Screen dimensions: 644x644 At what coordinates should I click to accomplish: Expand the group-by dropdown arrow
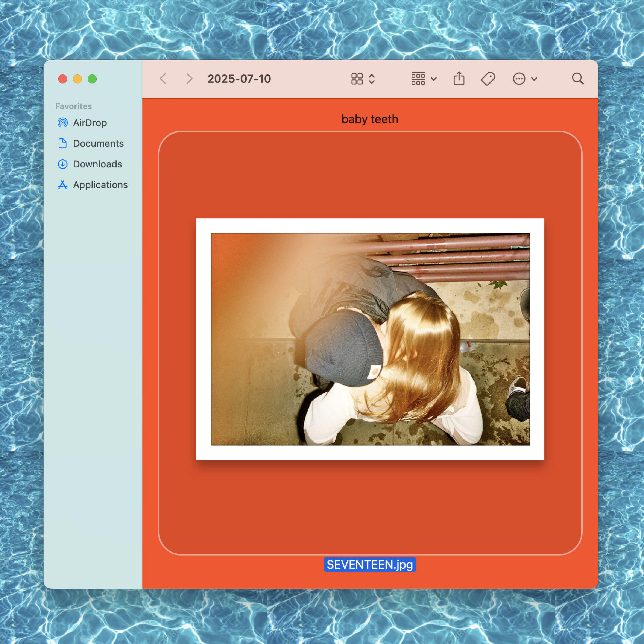click(434, 79)
